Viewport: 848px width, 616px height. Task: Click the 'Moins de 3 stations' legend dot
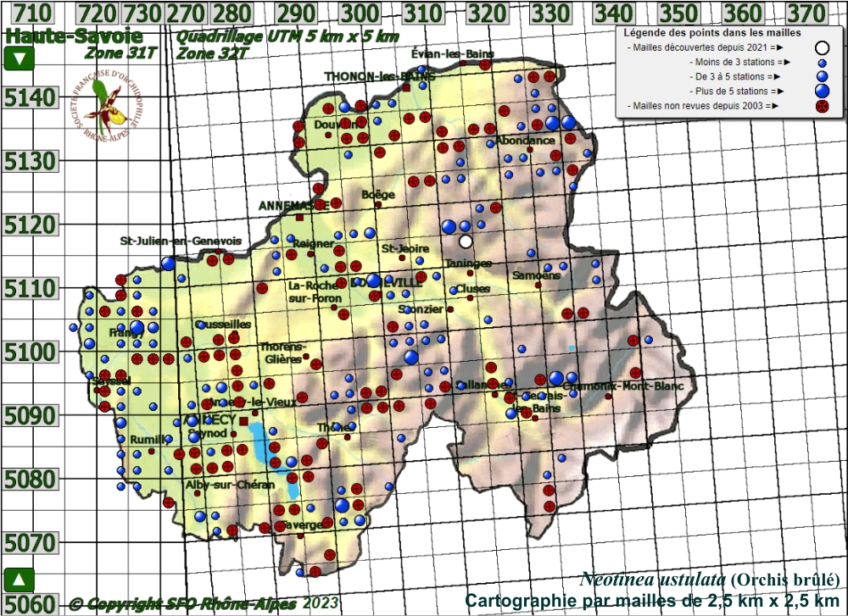tap(821, 63)
